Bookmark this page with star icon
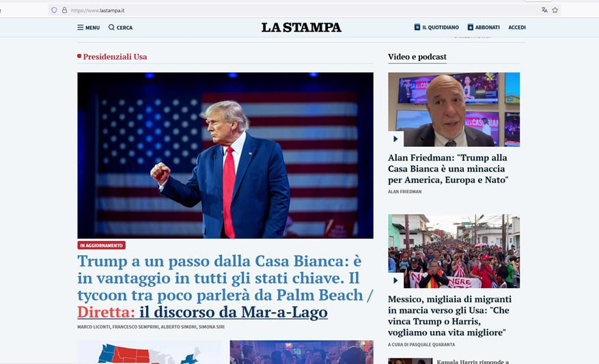This screenshot has height=364, width=599. [555, 10]
